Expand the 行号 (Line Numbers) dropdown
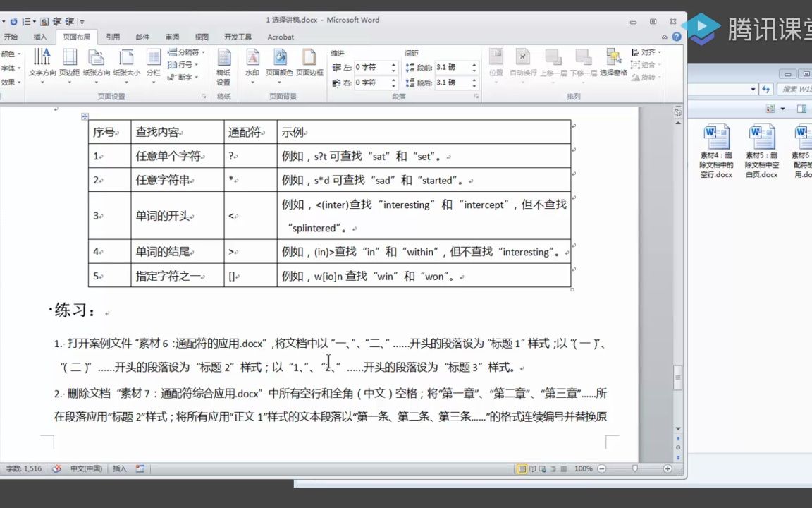Image resolution: width=812 pixels, height=508 pixels. 182,65
